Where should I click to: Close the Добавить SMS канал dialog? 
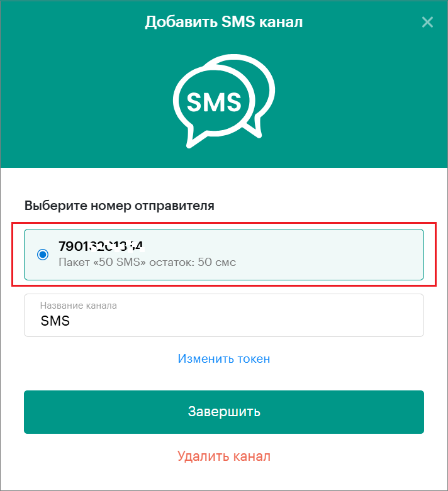coord(427,22)
